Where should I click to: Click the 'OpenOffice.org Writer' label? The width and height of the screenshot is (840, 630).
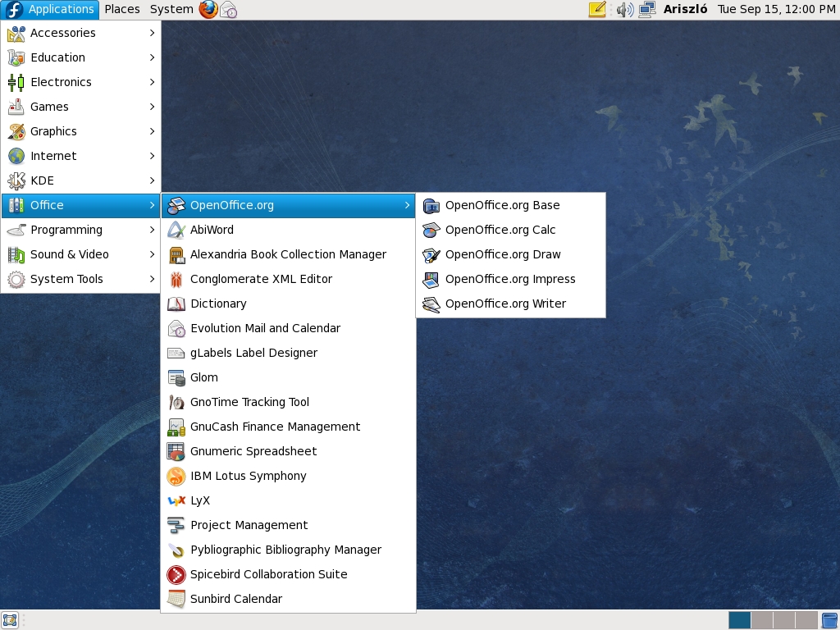pos(505,304)
